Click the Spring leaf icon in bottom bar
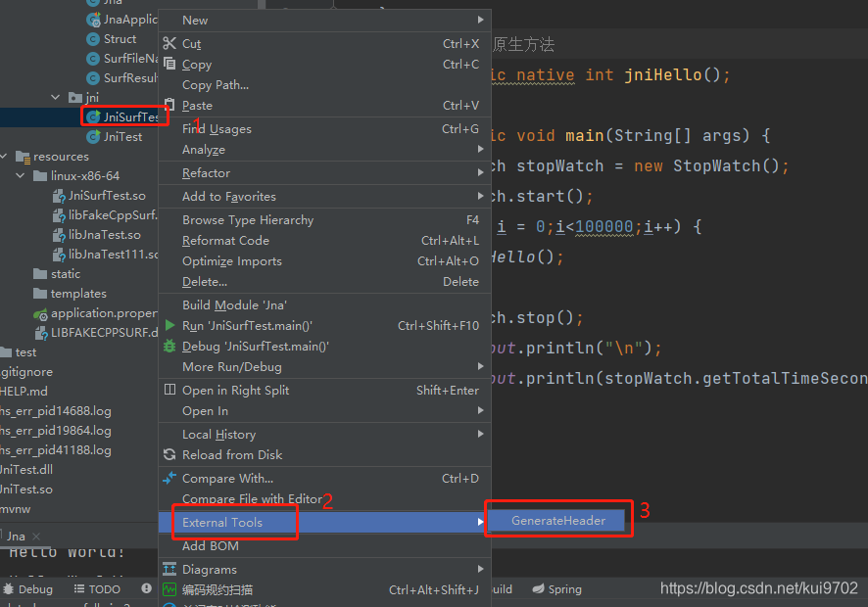The image size is (868, 607). pyautogui.click(x=538, y=588)
